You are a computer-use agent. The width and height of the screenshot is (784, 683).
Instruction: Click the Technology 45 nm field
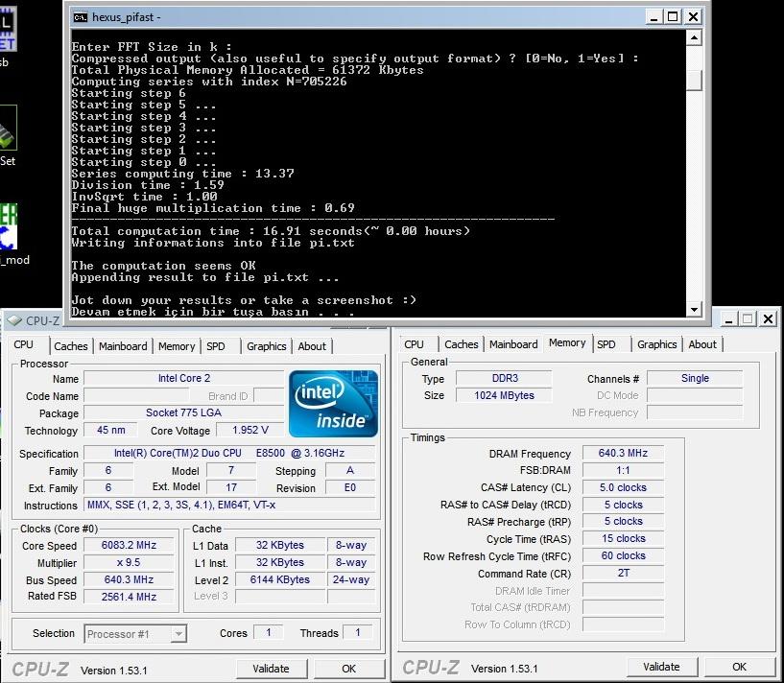[x=111, y=430]
